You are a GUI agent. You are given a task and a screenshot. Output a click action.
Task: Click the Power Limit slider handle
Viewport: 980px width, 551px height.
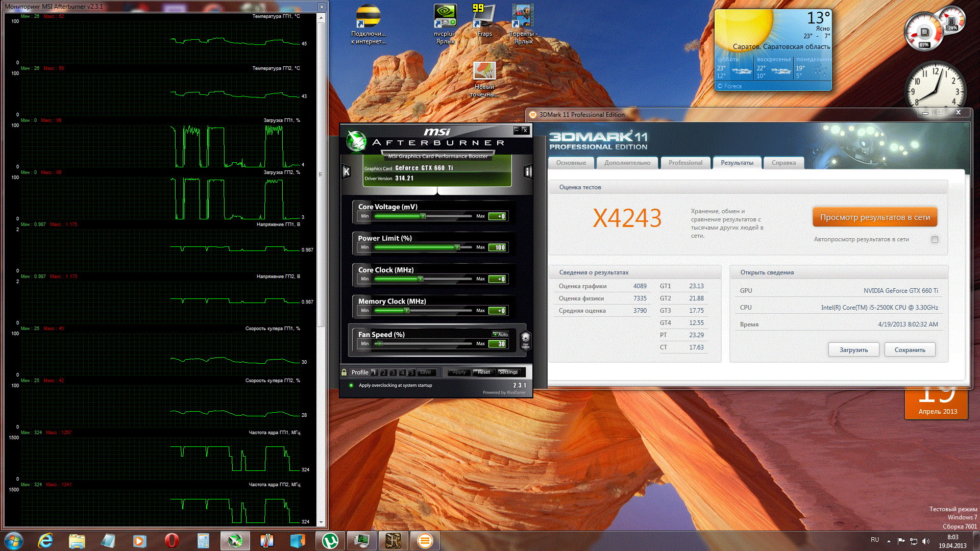[457, 247]
